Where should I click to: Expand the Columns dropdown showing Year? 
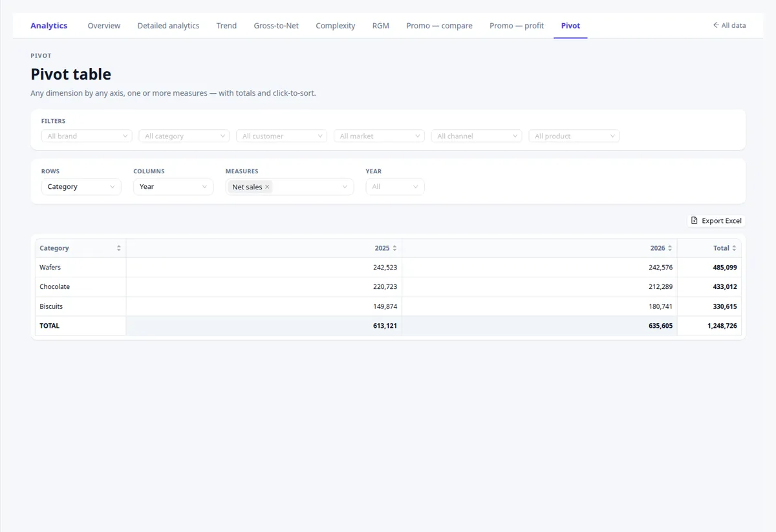[173, 187]
